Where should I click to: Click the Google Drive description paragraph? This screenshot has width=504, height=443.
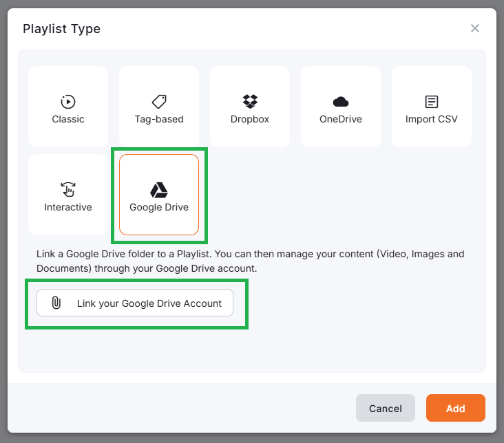click(x=250, y=261)
